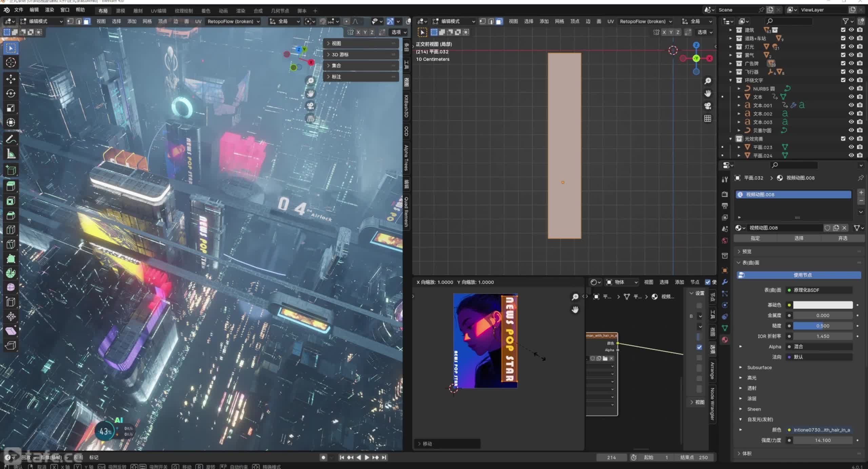Toggle use nodes checkbox in node editor header
Viewport: 868px width, 469px height.
708,282
